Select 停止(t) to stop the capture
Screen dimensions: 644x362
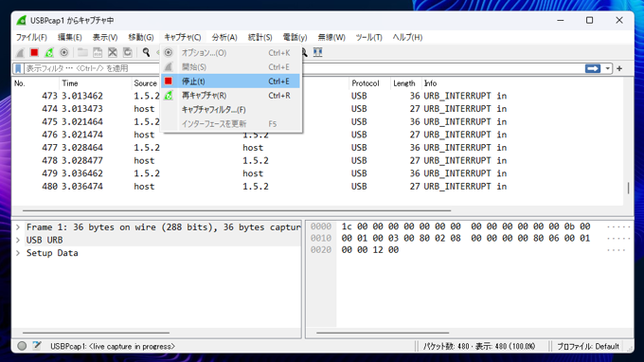(x=230, y=81)
